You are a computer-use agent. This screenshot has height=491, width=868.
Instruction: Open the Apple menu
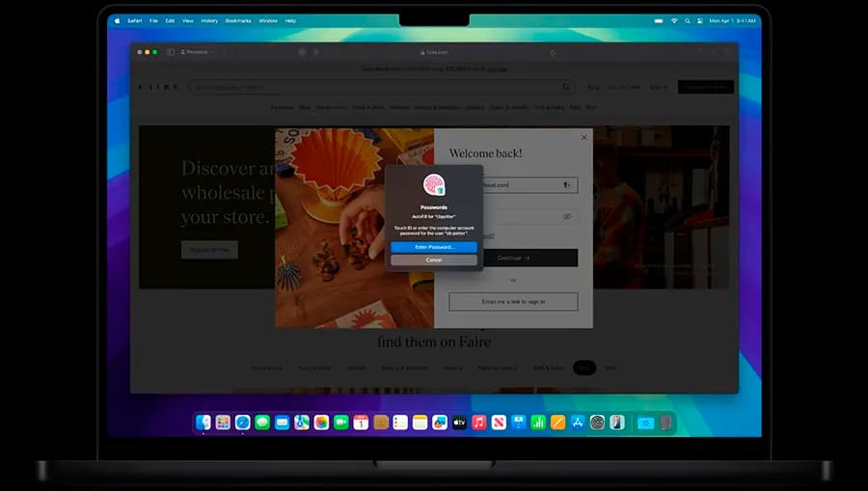coord(117,20)
